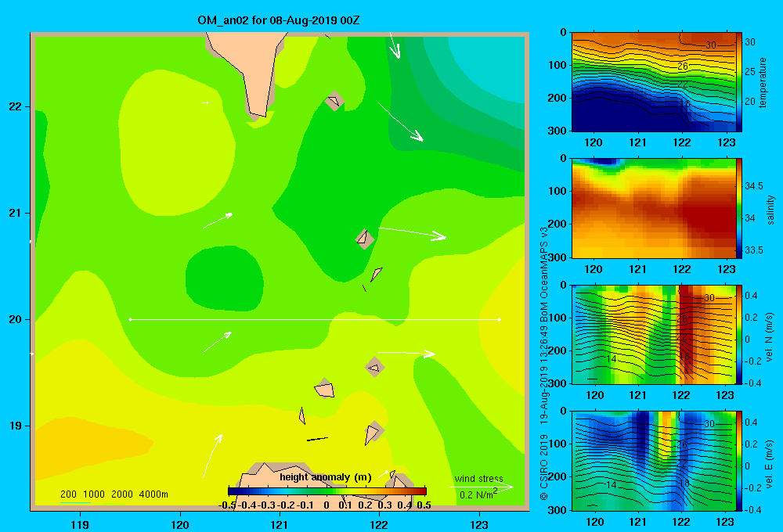
Task: Click the main map's longitude 121 axis label
Action: point(280,524)
